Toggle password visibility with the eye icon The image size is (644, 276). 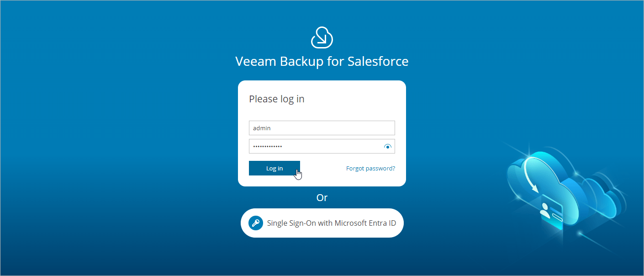click(388, 146)
